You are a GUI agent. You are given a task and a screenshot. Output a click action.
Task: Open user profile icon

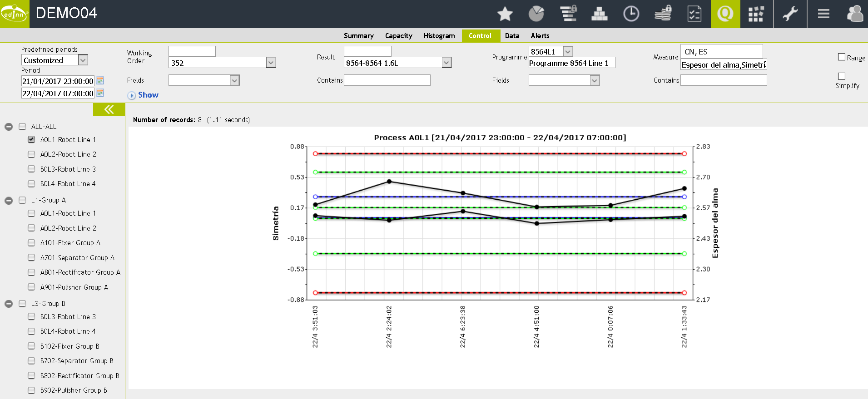(x=855, y=14)
